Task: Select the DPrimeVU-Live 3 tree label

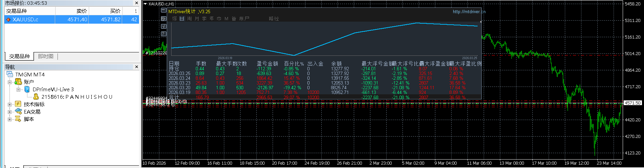Action: pyautogui.click(x=53, y=89)
